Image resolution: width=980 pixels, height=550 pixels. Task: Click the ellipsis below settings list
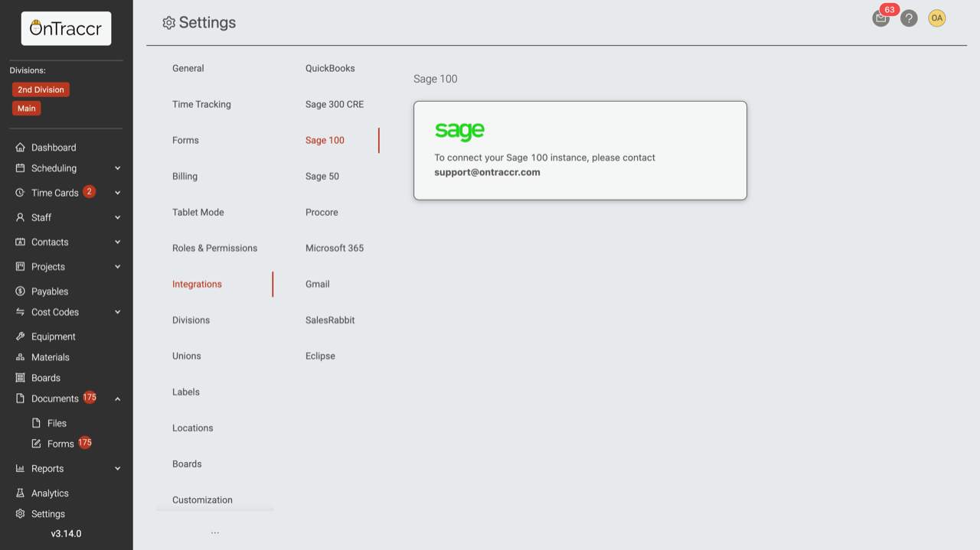pos(215,532)
